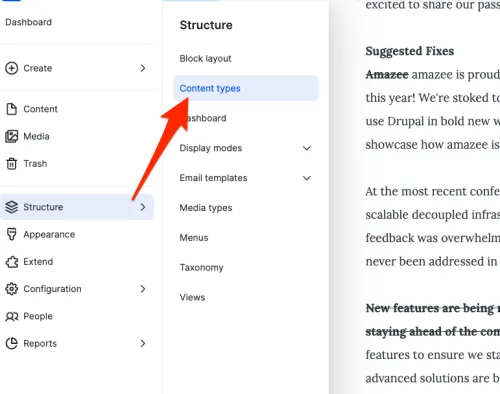Click the Content page icon
This screenshot has width=500, height=394.
point(12,109)
